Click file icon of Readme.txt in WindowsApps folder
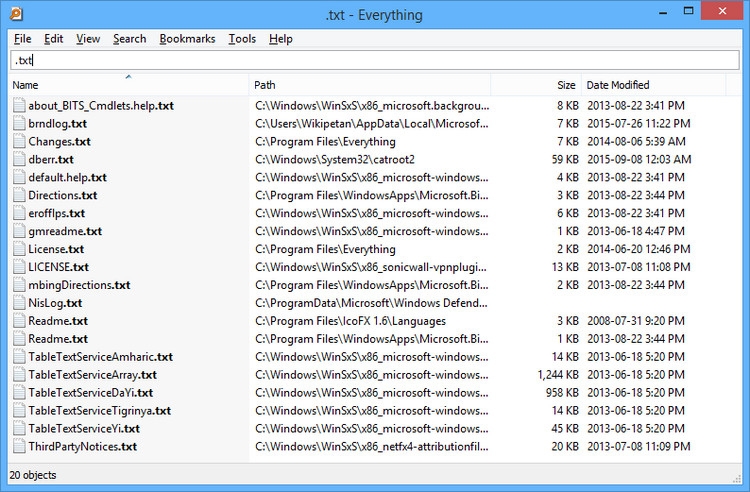 point(19,339)
